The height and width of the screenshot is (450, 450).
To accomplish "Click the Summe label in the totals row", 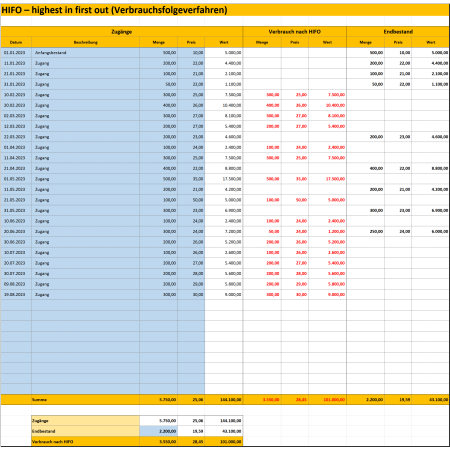I will pyautogui.click(x=86, y=400).
